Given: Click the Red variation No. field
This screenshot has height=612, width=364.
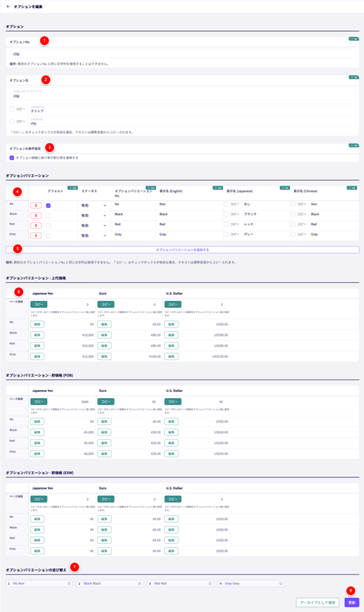Looking at the screenshot, I should (x=133, y=225).
